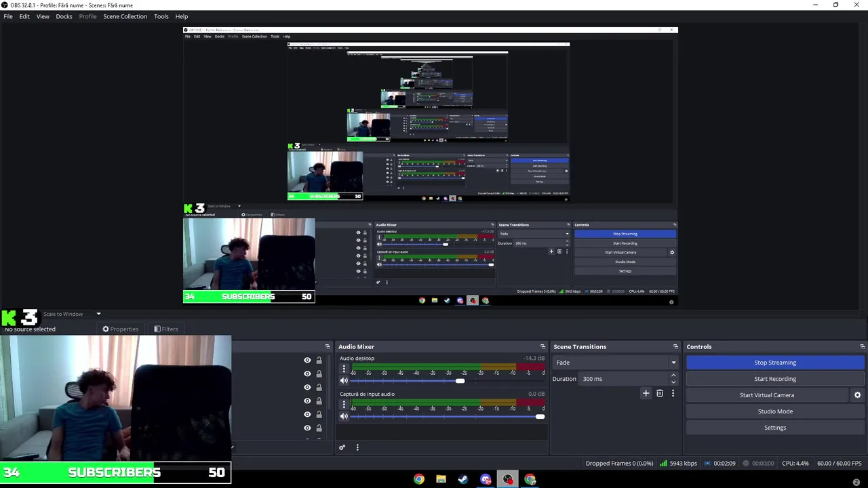The image size is (868, 488).
Task: Pop out the Sources dock left of Audio Mixer
Action: [328, 346]
